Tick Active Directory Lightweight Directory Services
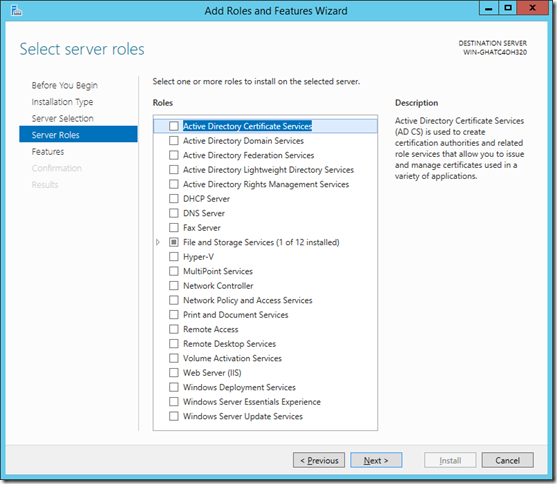Screen dimensions: 557x484 coord(174,170)
